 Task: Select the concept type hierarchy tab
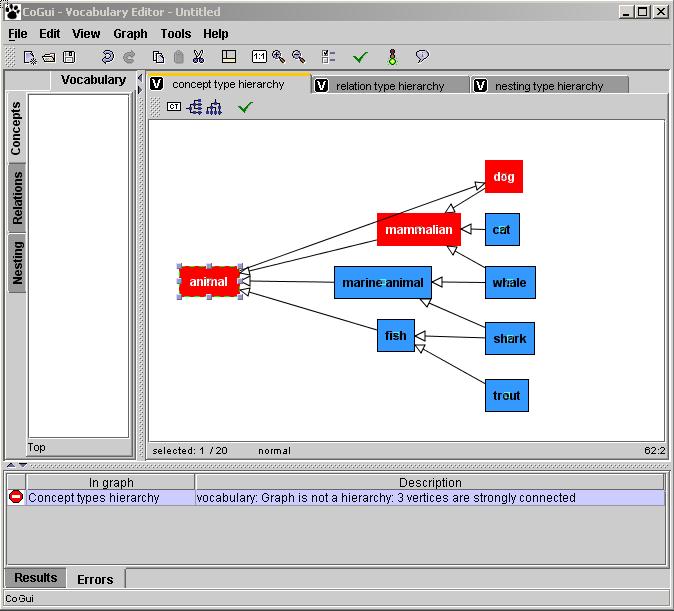point(229,84)
